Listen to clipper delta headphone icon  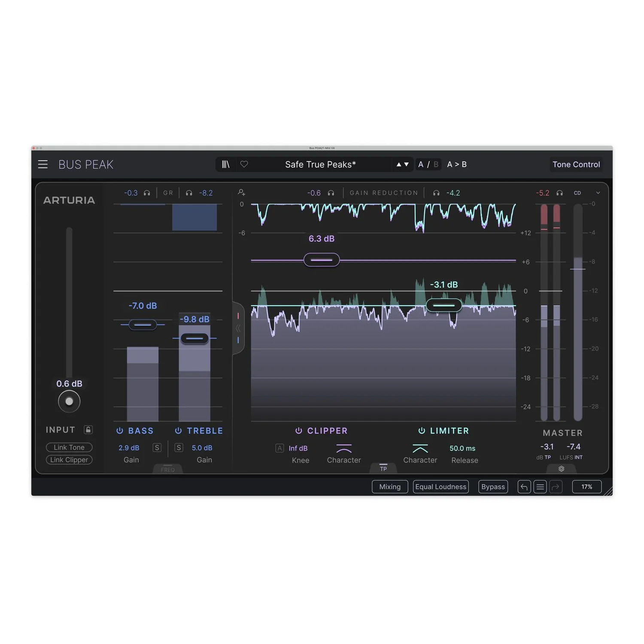point(331,193)
